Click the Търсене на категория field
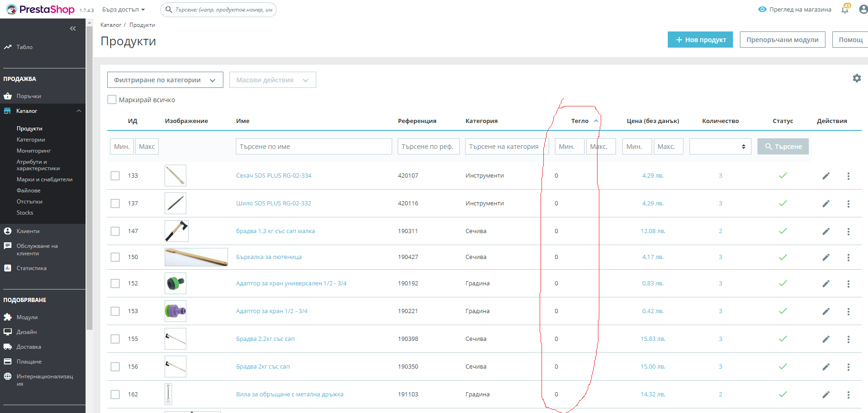 coord(507,147)
